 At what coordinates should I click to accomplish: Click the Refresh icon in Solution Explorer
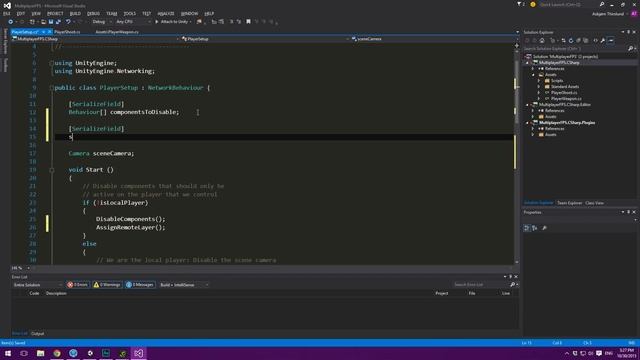[x=571, y=40]
